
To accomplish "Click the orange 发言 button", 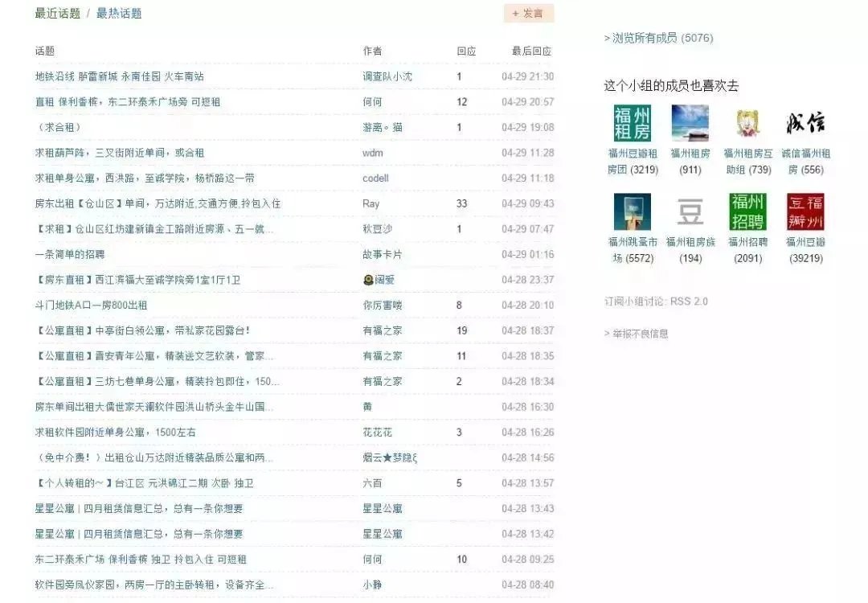I will [x=529, y=13].
